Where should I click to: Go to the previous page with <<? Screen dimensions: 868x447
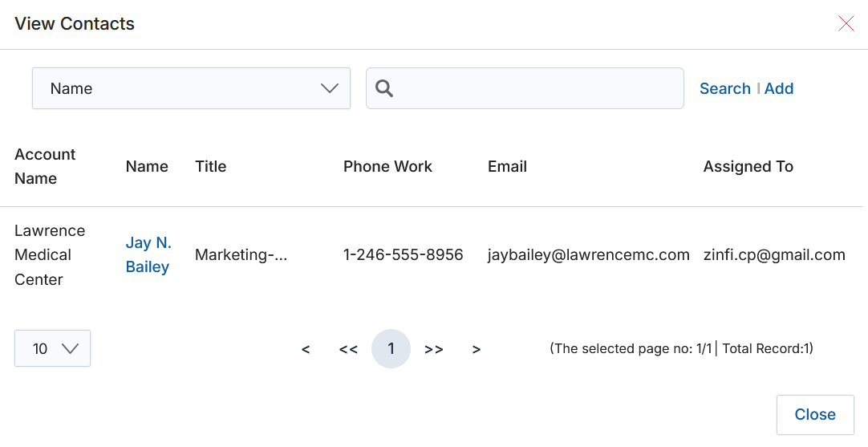tap(348, 350)
